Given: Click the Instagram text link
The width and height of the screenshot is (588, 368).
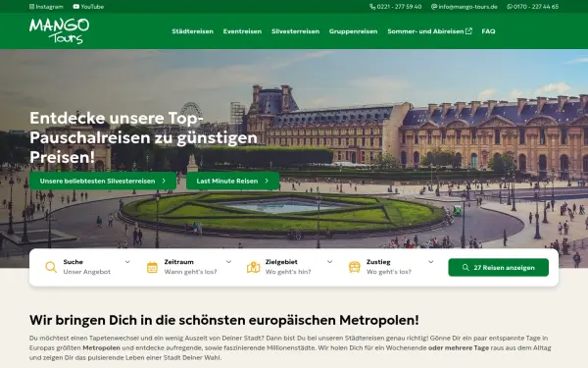Looking at the screenshot, I should pyautogui.click(x=49, y=7).
